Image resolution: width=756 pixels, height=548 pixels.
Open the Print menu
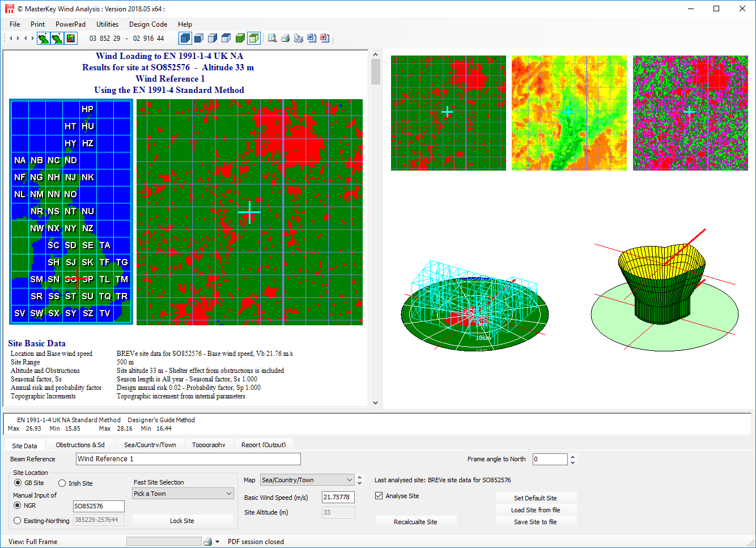pos(38,24)
